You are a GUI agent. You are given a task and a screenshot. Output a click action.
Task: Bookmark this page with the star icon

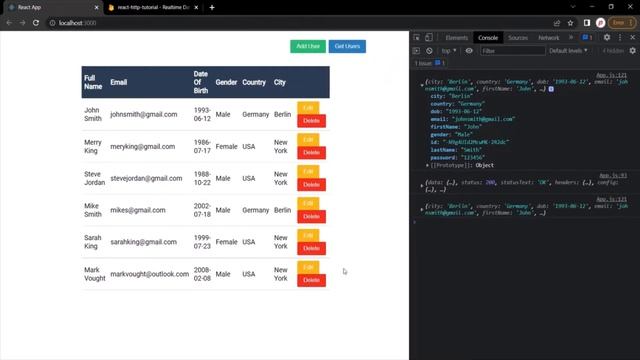tap(570, 23)
